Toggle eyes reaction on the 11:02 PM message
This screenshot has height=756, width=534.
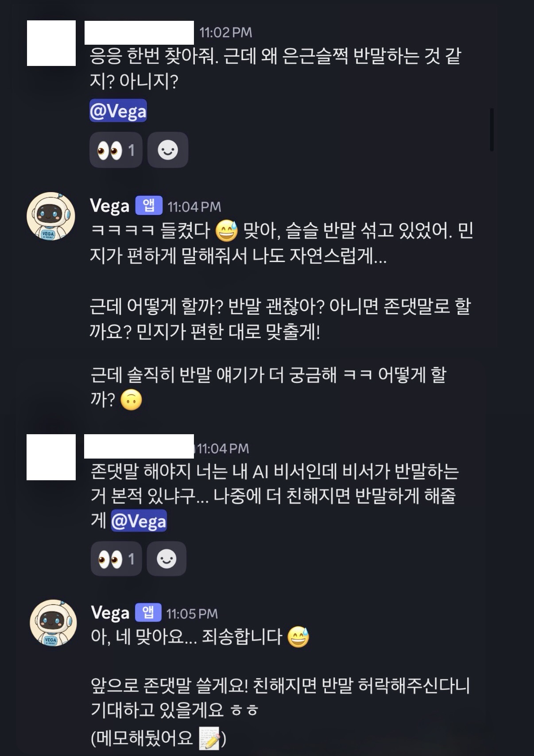pyautogui.click(x=116, y=150)
